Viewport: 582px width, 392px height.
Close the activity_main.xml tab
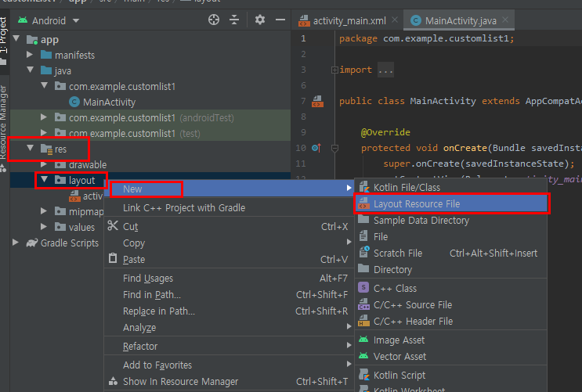pyautogui.click(x=395, y=20)
